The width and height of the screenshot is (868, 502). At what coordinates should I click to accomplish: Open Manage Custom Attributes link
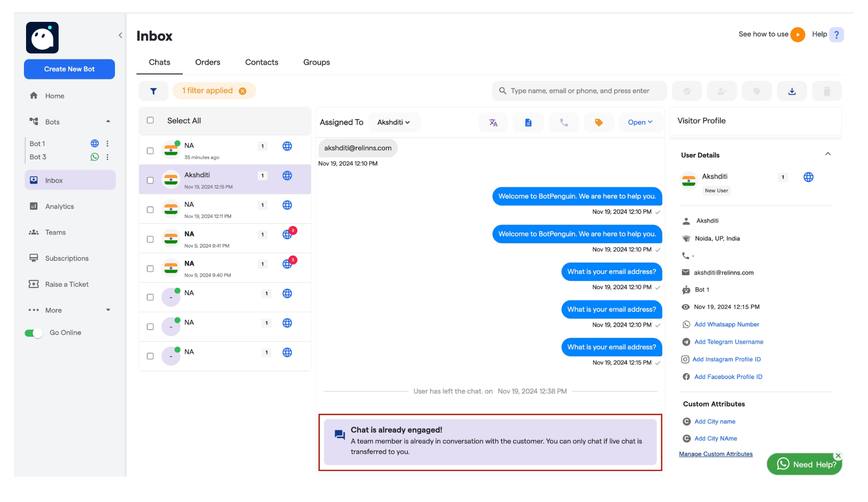click(x=715, y=454)
